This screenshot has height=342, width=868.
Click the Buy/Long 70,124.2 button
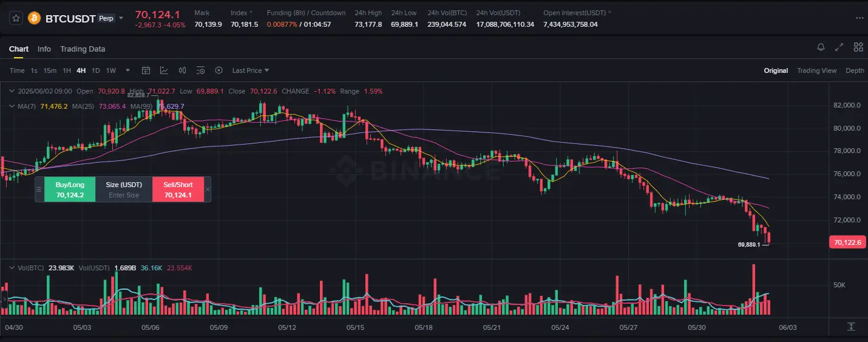coord(70,190)
